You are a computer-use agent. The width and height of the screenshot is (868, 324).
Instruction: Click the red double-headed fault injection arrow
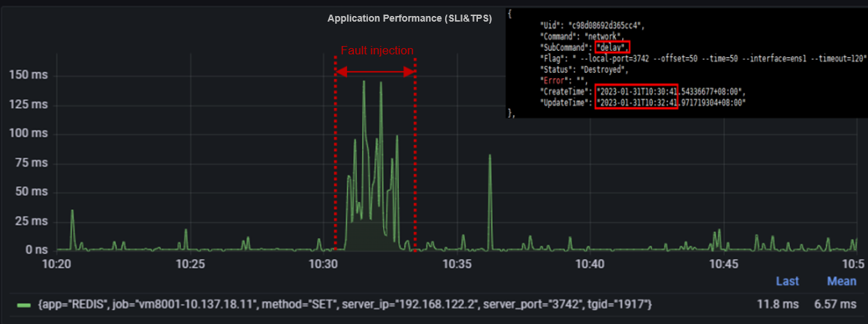click(375, 71)
